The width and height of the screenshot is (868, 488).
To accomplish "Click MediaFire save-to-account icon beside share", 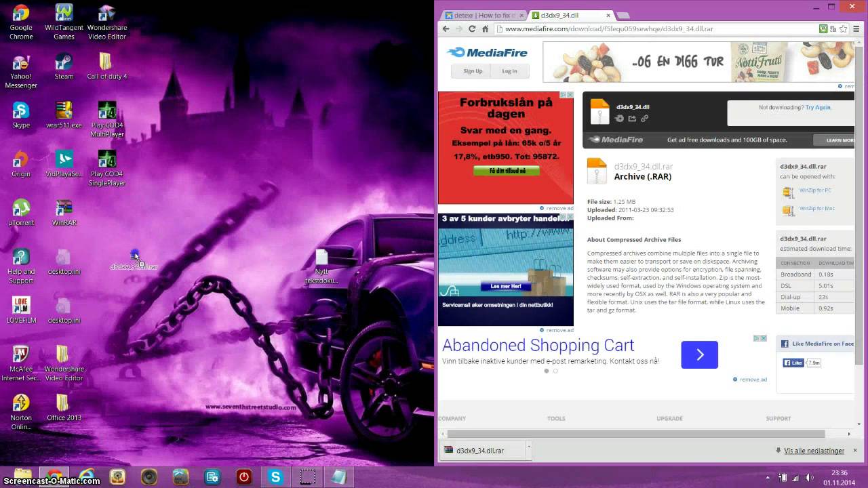I will click(619, 119).
